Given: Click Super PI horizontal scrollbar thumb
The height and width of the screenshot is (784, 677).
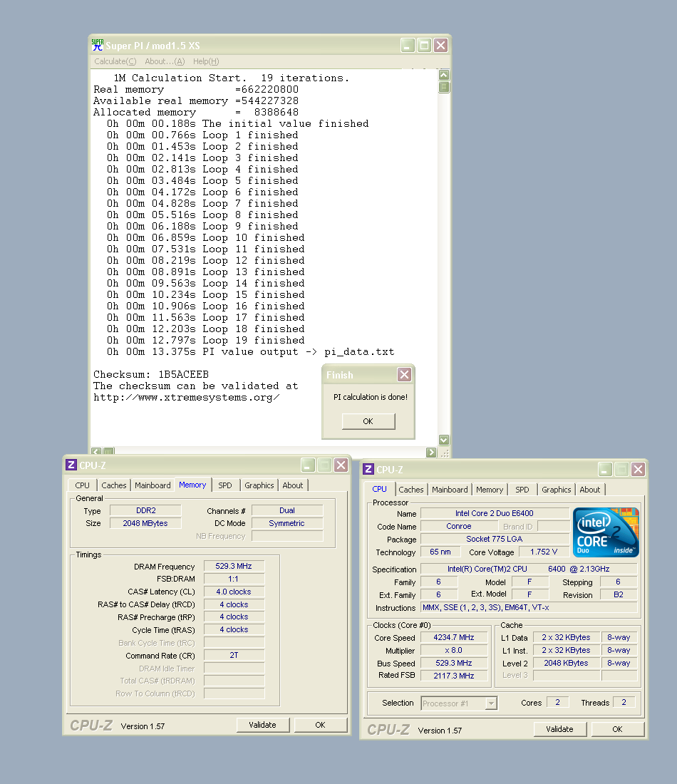Looking at the screenshot, I should point(108,452).
